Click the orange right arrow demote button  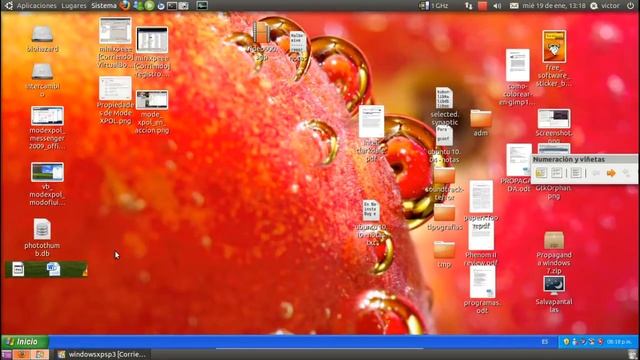pyautogui.click(x=611, y=173)
